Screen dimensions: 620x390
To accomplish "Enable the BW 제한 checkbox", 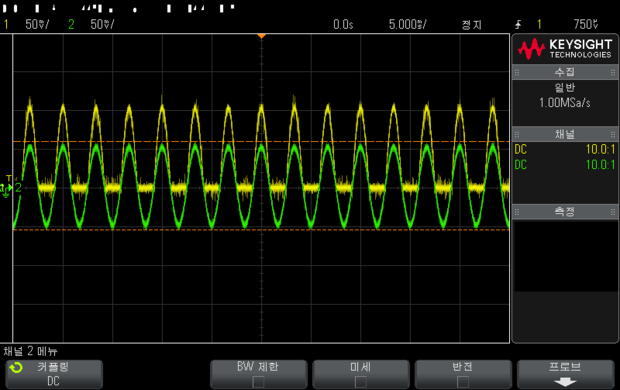I will [258, 382].
